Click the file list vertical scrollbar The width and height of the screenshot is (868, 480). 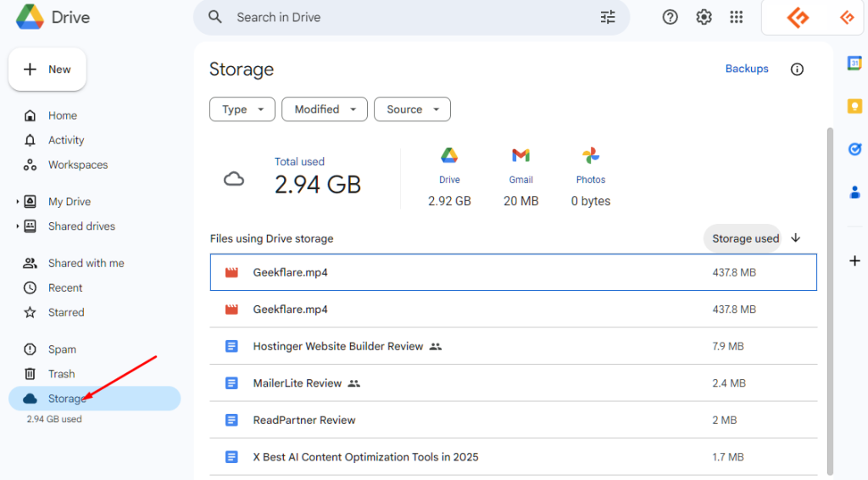[830, 299]
